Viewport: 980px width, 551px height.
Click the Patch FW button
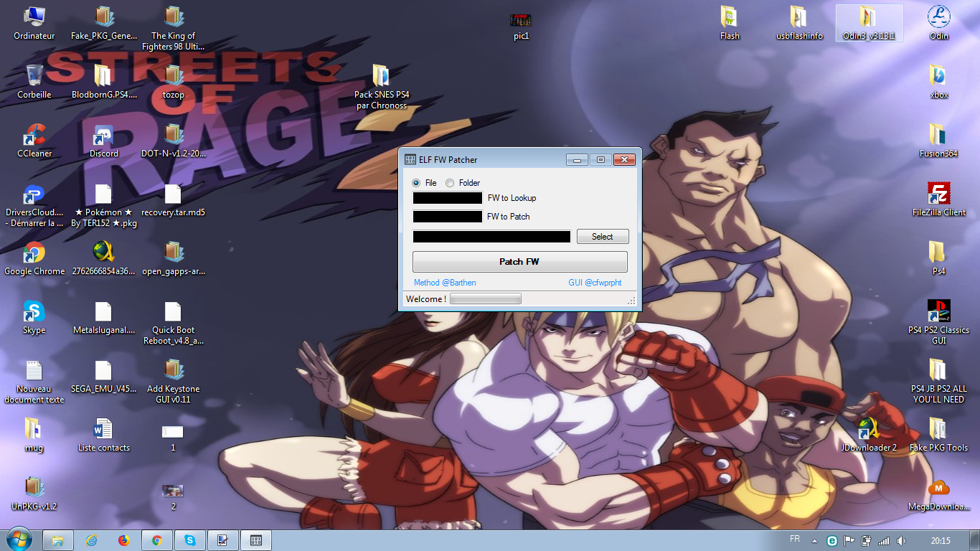click(x=519, y=262)
